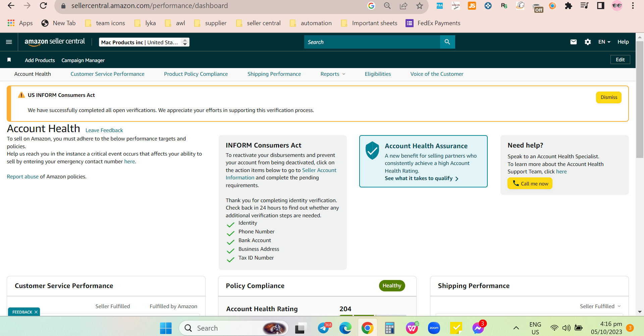
Task: Open the Chrome three-dot menu
Action: coord(633,6)
